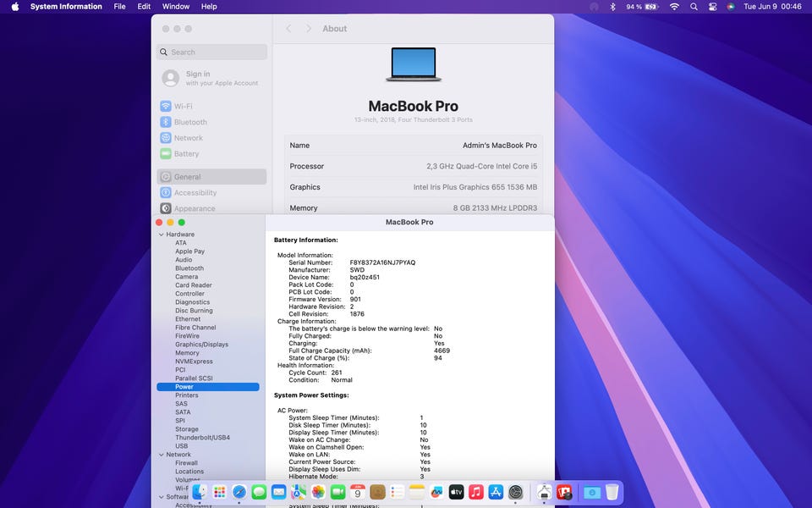
Task: Launch FaceTime from the Dock
Action: 337,492
